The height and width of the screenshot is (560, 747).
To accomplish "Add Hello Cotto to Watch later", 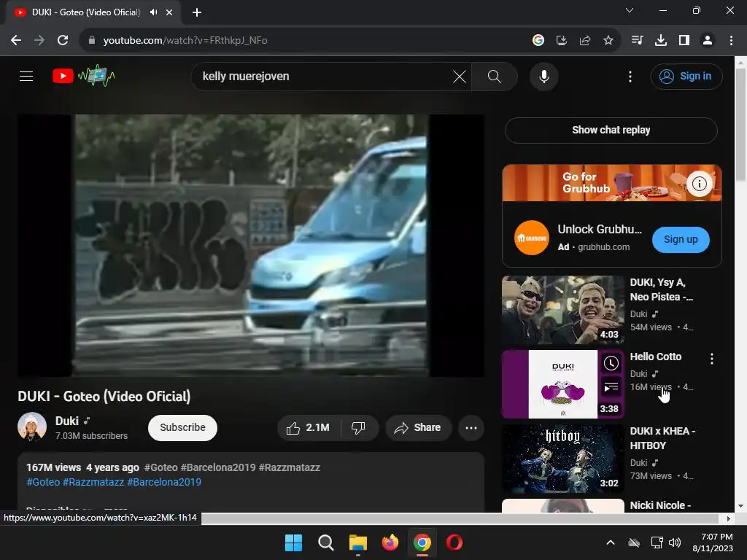I will coord(611,364).
